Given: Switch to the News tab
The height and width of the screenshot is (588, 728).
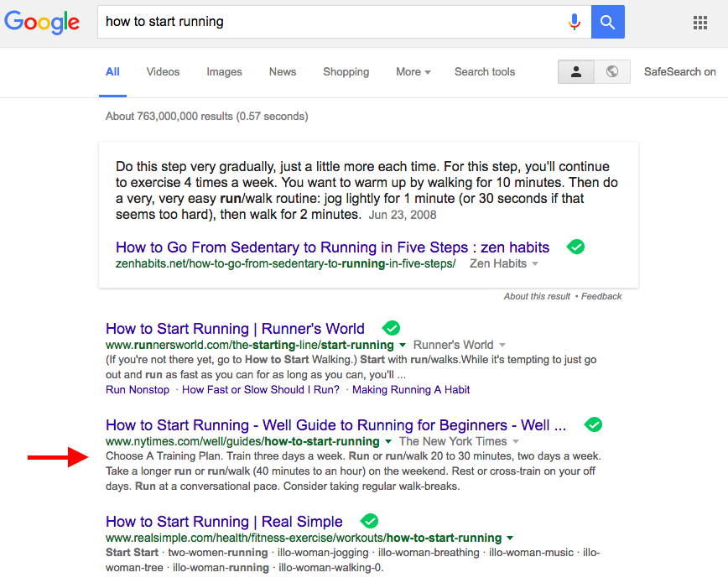Looking at the screenshot, I should [x=283, y=72].
